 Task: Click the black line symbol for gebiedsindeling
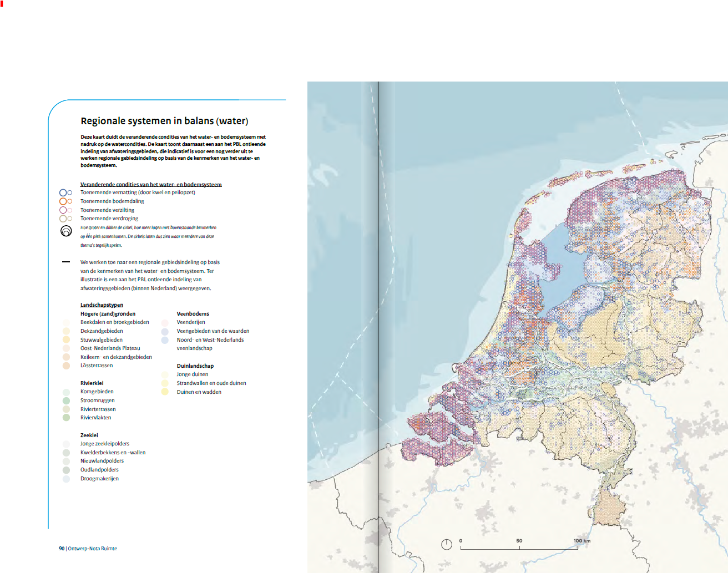click(x=66, y=262)
